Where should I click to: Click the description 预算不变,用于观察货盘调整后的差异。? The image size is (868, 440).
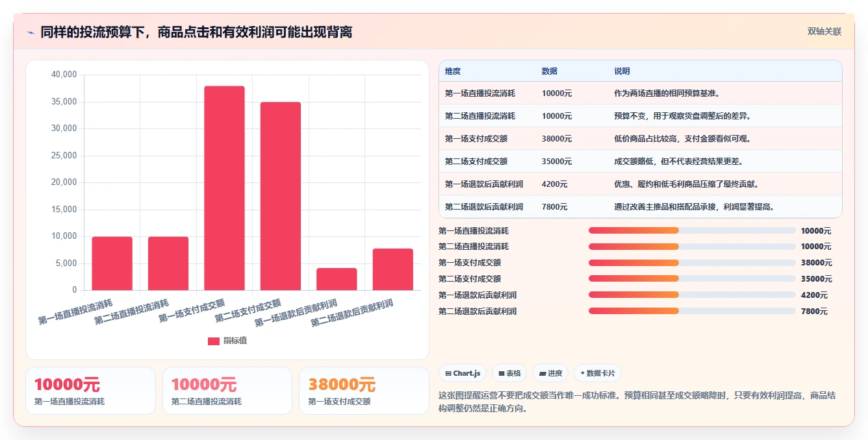(x=682, y=116)
